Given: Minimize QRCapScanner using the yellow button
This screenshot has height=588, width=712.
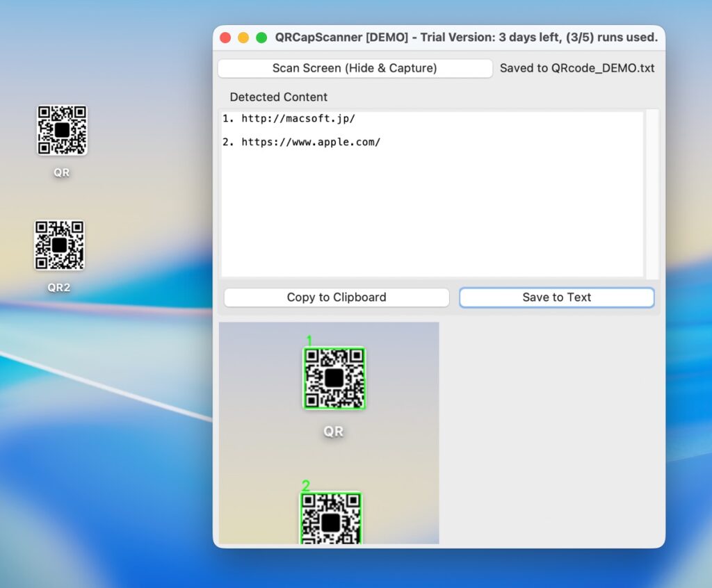Looking at the screenshot, I should tap(243, 38).
